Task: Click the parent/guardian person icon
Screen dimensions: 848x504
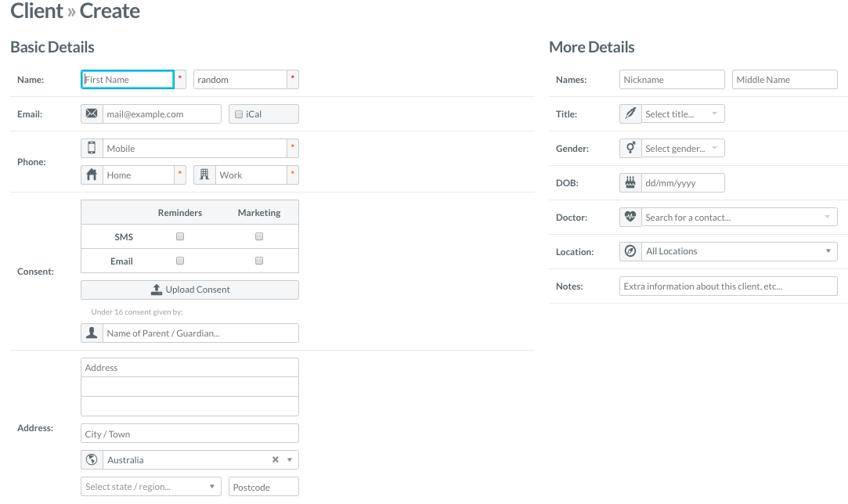Action: pyautogui.click(x=92, y=333)
